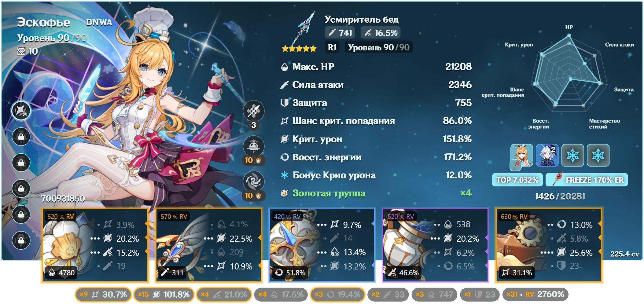Click the Усмиритель бед weapon spear icon
644x304 pixels.
point(302,29)
